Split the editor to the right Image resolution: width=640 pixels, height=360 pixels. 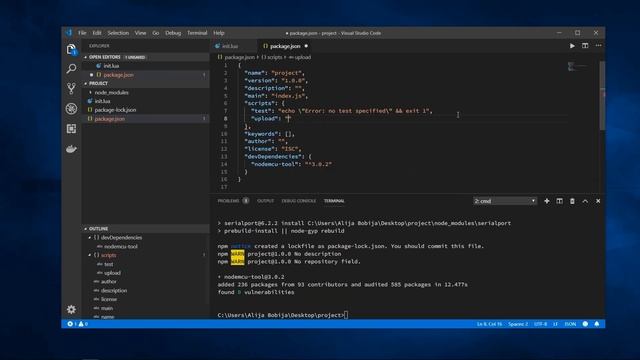click(x=585, y=46)
